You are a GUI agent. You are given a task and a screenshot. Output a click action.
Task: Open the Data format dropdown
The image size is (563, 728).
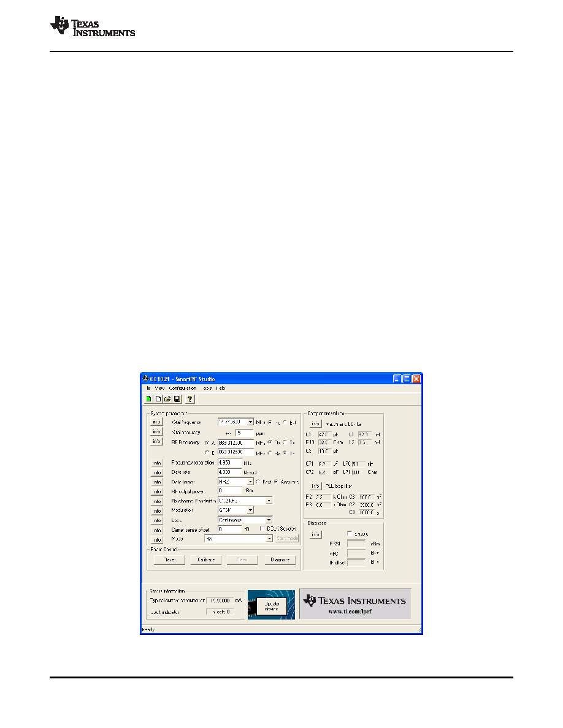pyautogui.click(x=250, y=482)
